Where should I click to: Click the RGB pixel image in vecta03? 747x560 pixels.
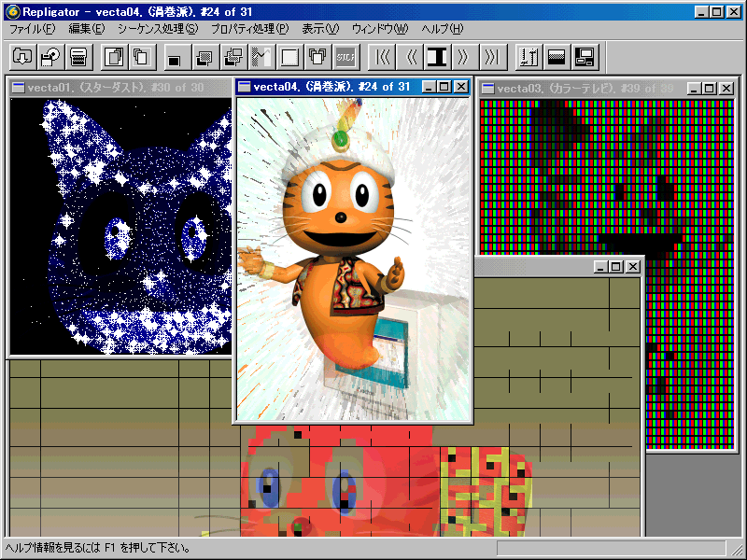pyautogui.click(x=606, y=177)
